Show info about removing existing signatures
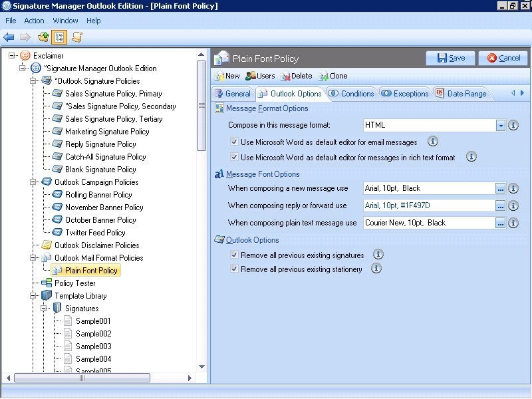 (378, 254)
